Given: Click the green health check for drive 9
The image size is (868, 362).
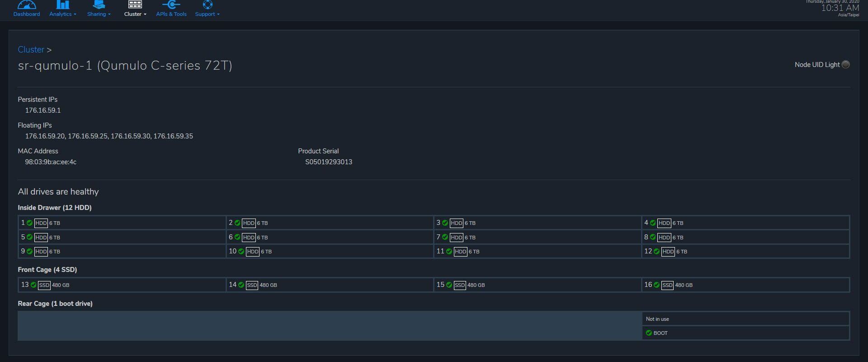Looking at the screenshot, I should point(29,251).
